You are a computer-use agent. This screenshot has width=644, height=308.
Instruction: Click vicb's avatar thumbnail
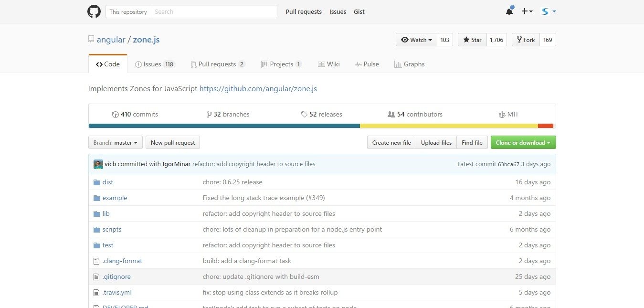98,164
